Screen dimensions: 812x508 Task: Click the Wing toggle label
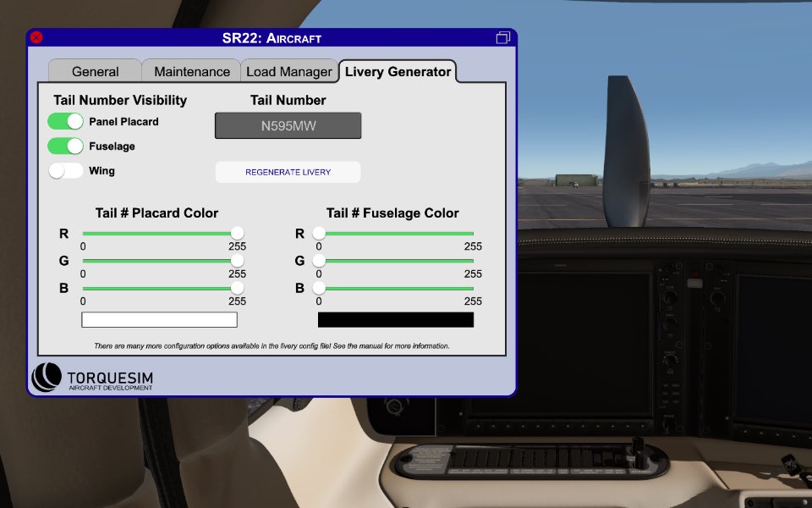(102, 171)
